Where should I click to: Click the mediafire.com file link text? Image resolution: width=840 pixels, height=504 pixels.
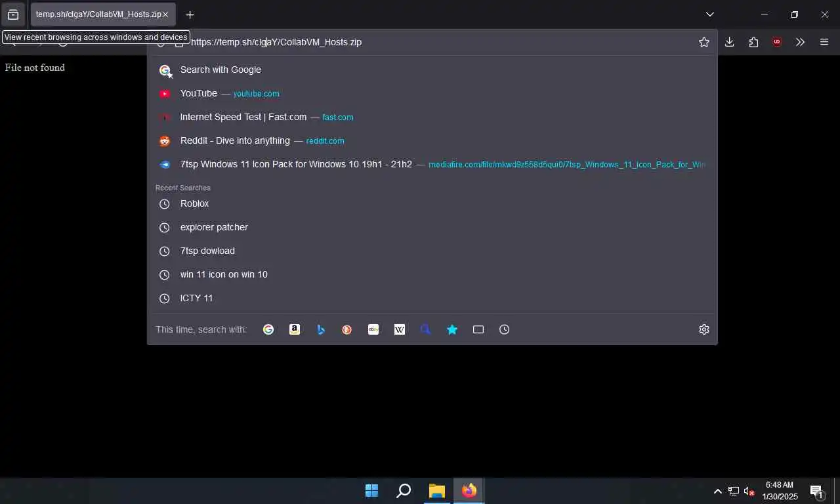[x=567, y=165]
